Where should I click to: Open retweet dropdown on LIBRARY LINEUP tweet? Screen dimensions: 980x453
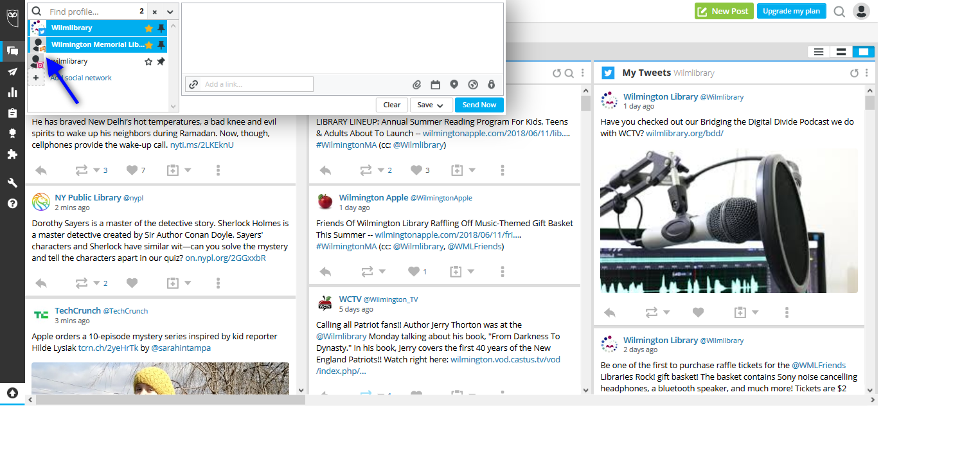pyautogui.click(x=382, y=170)
